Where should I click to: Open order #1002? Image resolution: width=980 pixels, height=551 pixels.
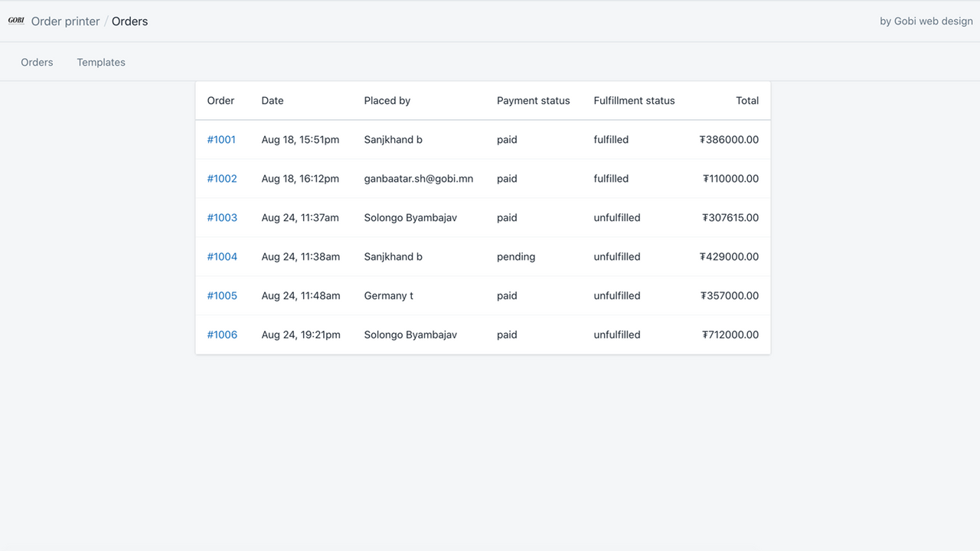point(222,178)
